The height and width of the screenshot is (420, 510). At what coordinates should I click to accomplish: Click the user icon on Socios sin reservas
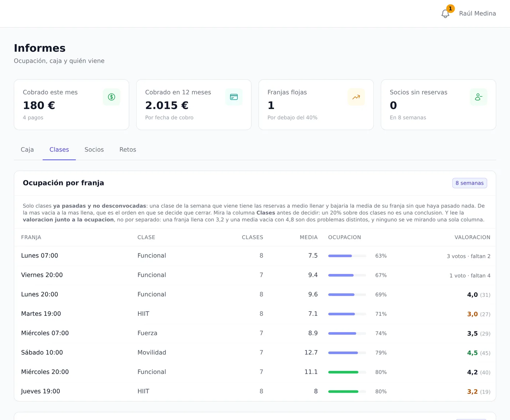pyautogui.click(x=479, y=97)
